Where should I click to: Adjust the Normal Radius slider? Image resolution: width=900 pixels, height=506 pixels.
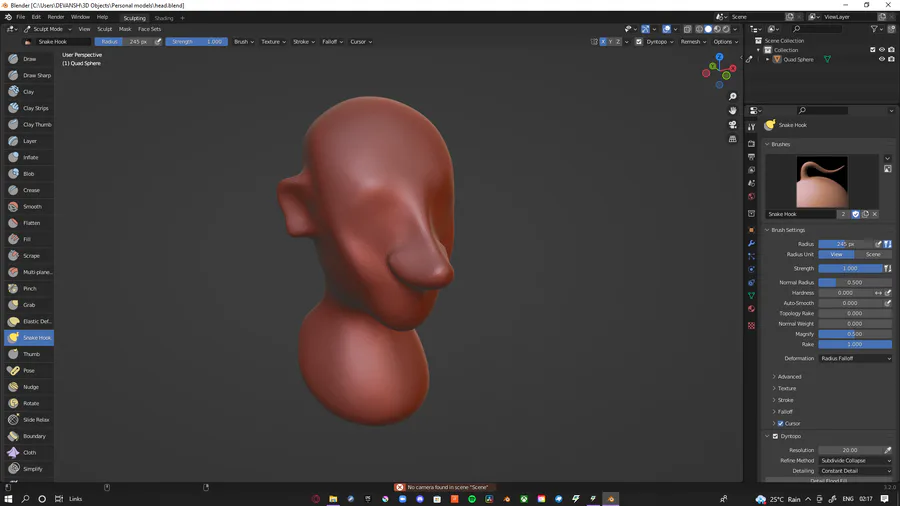pyautogui.click(x=855, y=283)
